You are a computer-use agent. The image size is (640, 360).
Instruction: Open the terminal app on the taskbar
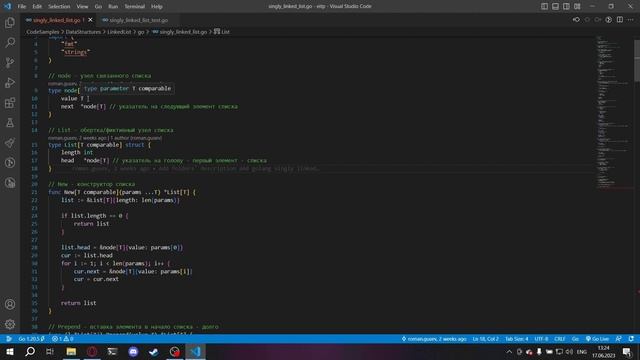(x=112, y=351)
